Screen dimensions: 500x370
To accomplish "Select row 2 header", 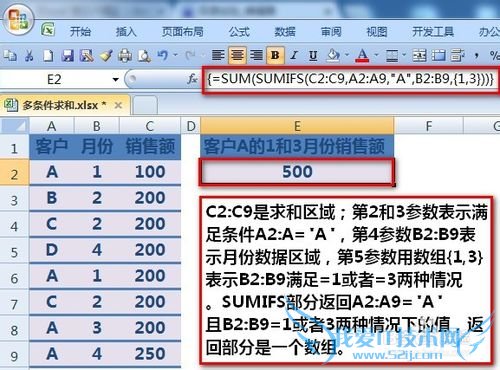I will point(14,174).
